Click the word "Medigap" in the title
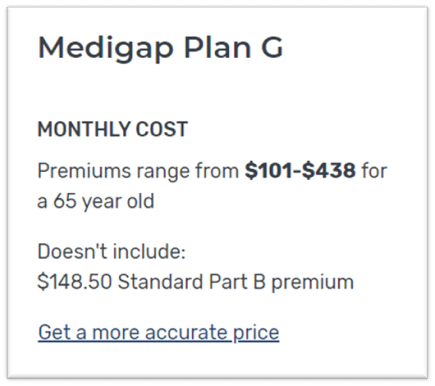This screenshot has width=435, height=386. [x=106, y=49]
